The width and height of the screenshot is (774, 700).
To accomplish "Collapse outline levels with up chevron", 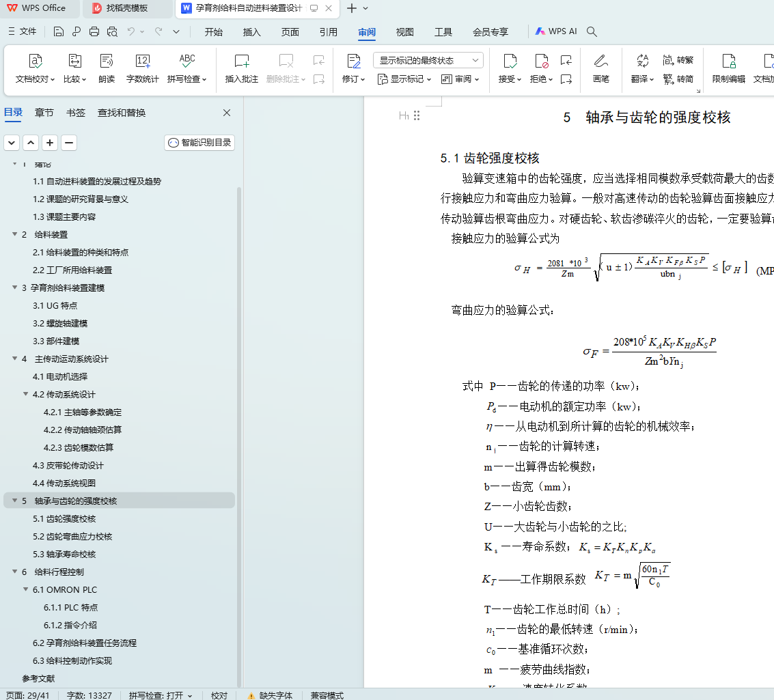I will coord(31,143).
